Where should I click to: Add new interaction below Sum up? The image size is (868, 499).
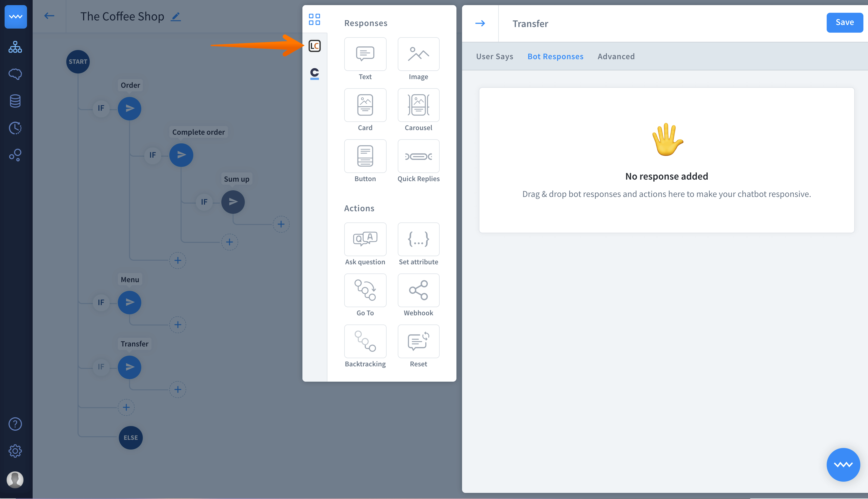[x=281, y=224]
